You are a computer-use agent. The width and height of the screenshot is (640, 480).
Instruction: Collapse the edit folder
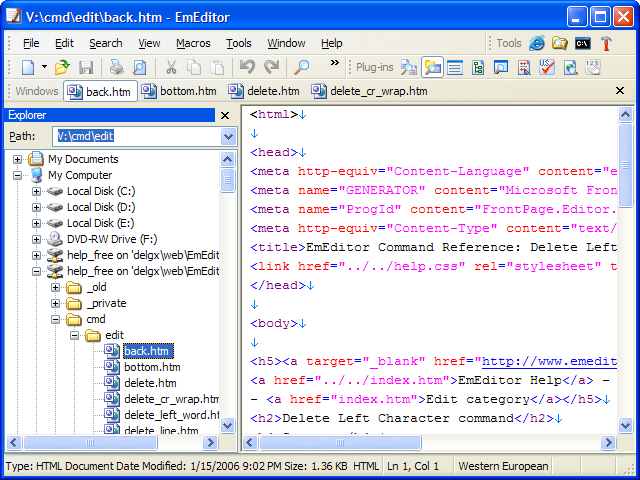[x=75, y=336]
